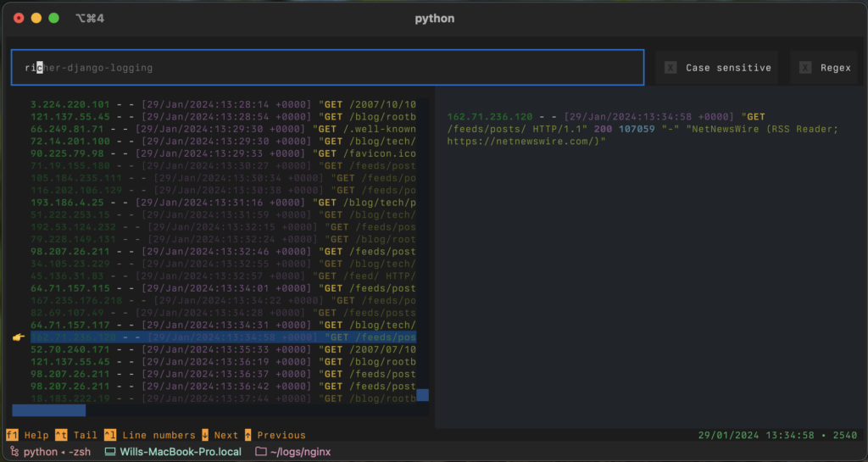The image size is (868, 462).
Task: Select log line from 45.136.31.83
Action: [x=223, y=276]
